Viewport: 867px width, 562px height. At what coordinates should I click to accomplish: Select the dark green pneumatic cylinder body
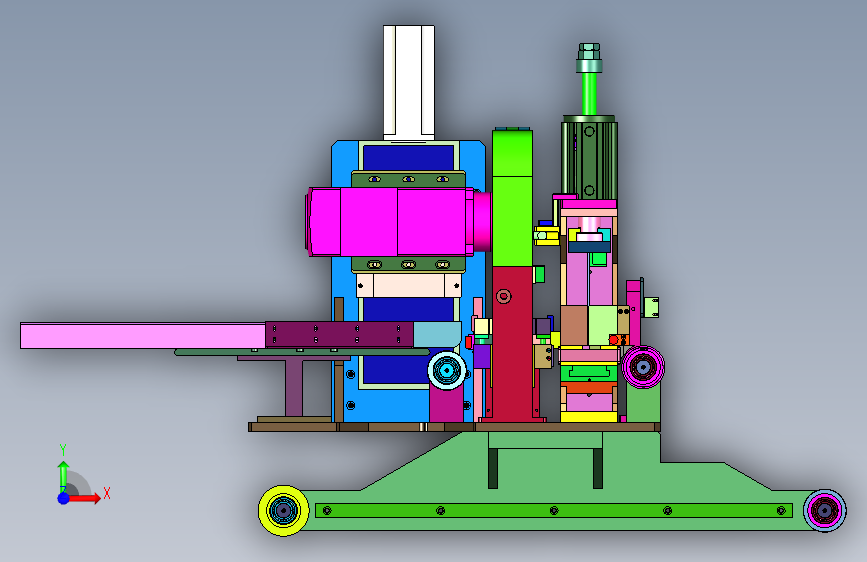point(589,160)
